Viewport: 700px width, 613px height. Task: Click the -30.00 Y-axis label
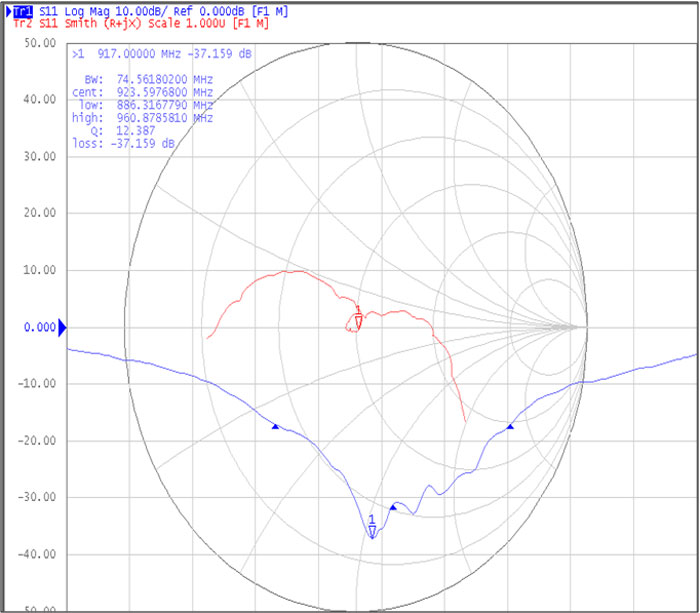tap(37, 497)
